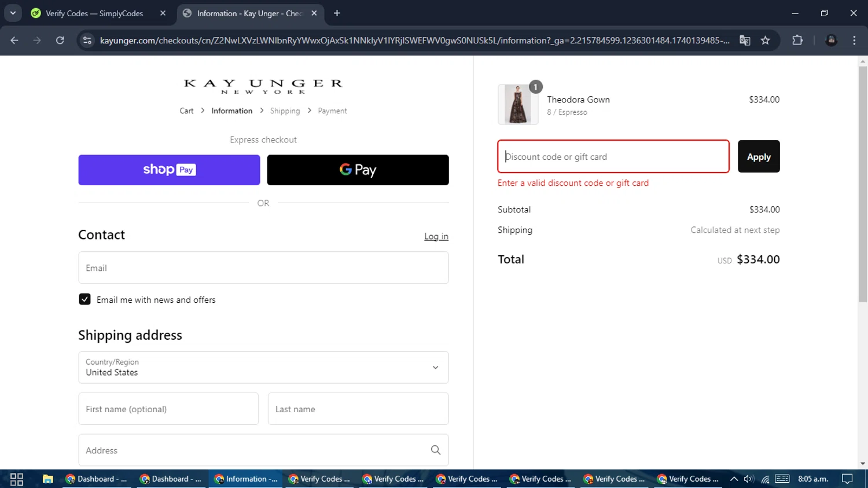
Task: Show hidden system tray icons chevron
Action: pyautogui.click(x=734, y=479)
